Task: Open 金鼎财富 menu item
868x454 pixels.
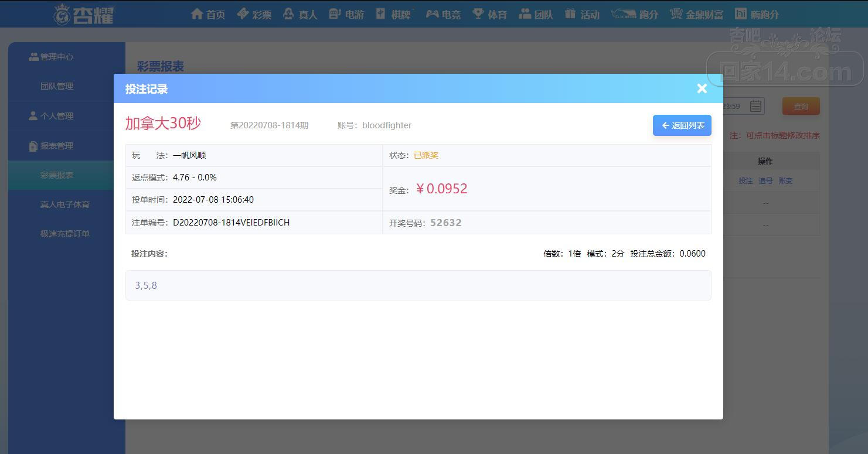Action: click(x=705, y=15)
